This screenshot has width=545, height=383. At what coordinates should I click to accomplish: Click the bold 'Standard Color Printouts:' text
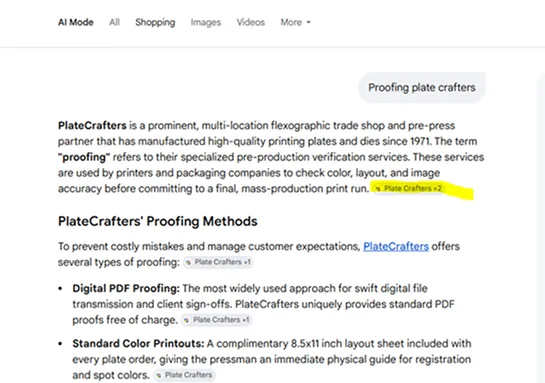(138, 343)
